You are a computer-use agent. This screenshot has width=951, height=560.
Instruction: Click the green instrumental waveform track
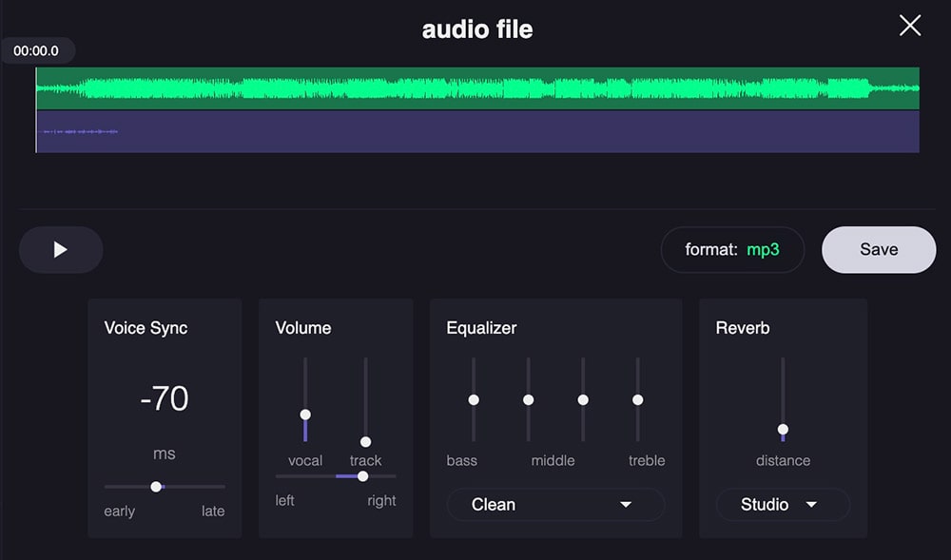pyautogui.click(x=475, y=87)
